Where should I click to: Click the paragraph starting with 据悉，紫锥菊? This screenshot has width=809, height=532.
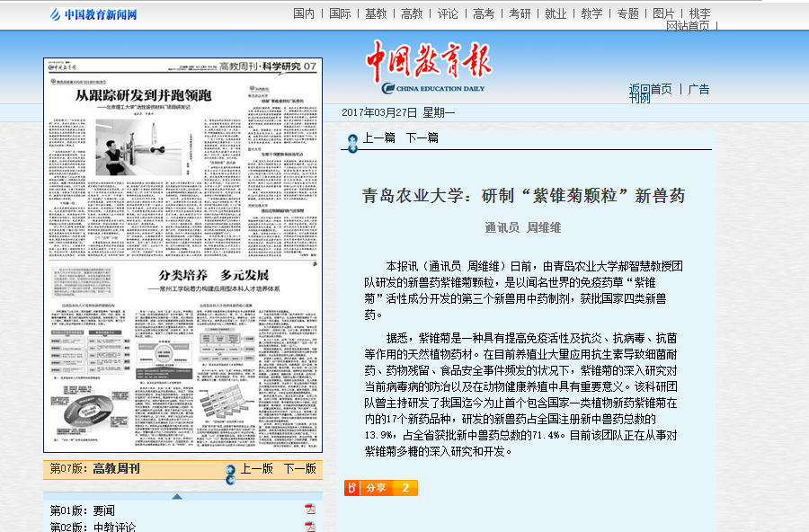tap(521, 395)
